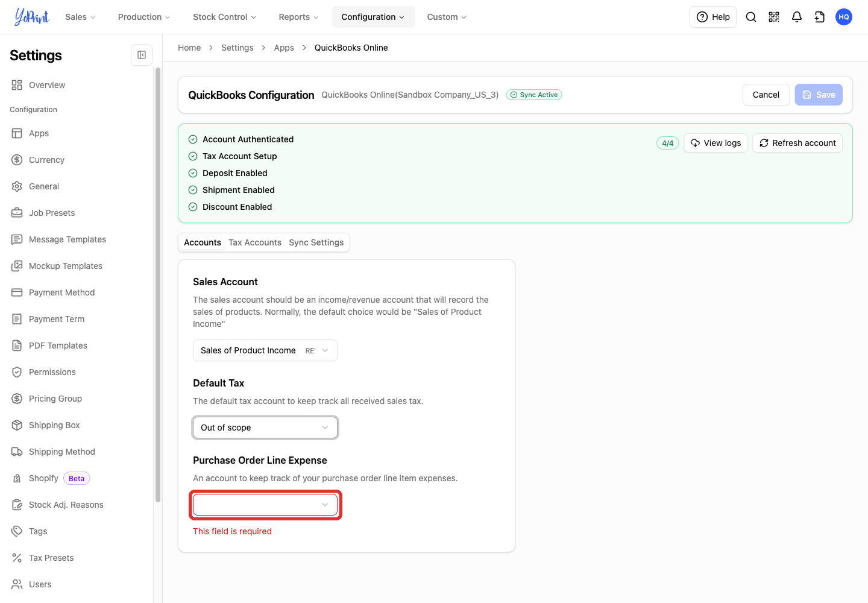The image size is (868, 603).
Task: Open Shipping Box settings
Action: click(x=77, y=425)
